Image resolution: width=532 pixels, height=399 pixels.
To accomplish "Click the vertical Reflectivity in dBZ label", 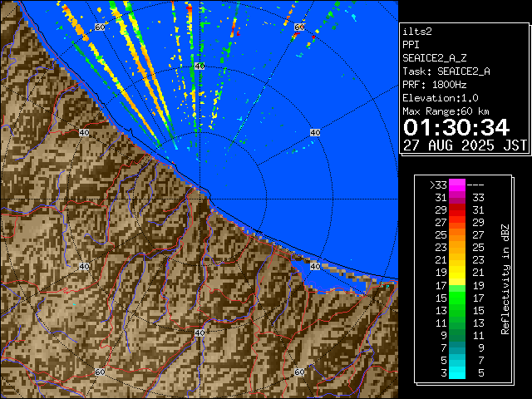I will 505,278.
